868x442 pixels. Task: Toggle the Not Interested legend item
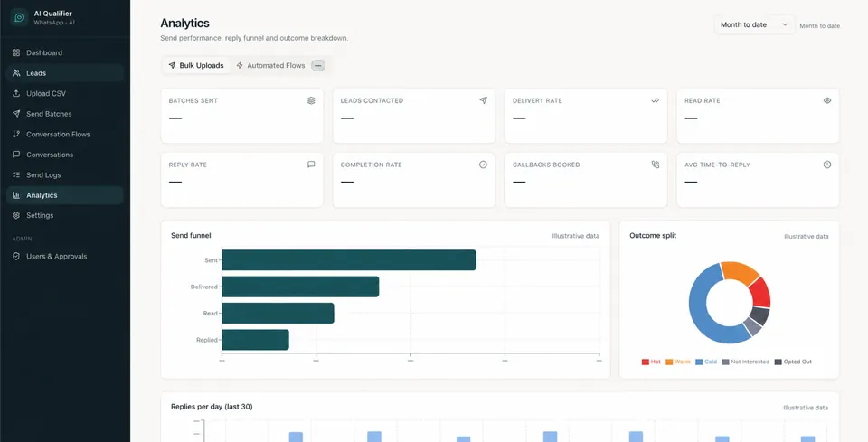coord(746,362)
